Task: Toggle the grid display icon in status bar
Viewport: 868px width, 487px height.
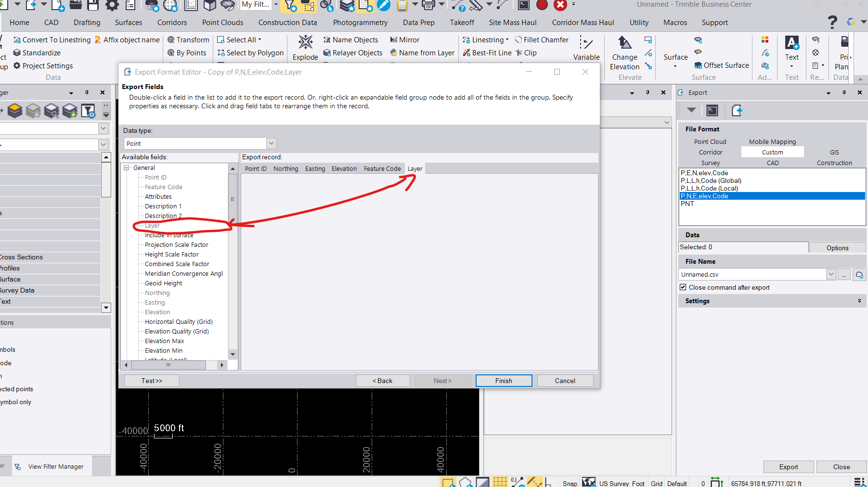Action: (x=500, y=482)
